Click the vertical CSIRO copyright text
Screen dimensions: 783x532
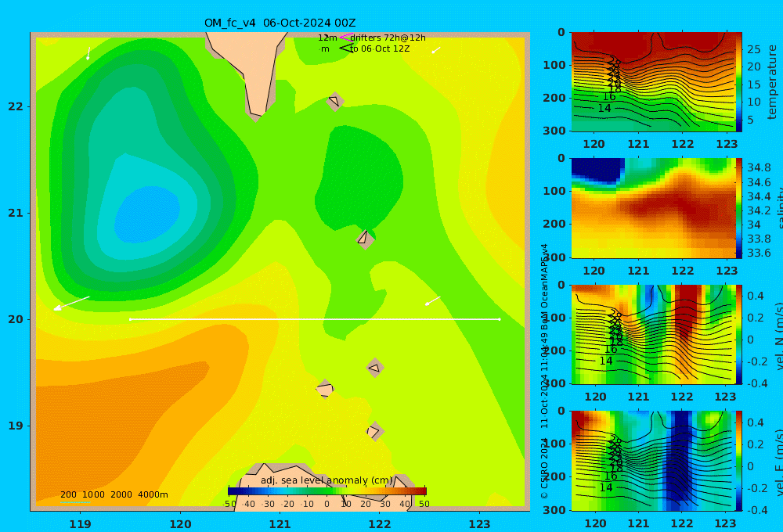click(544, 372)
